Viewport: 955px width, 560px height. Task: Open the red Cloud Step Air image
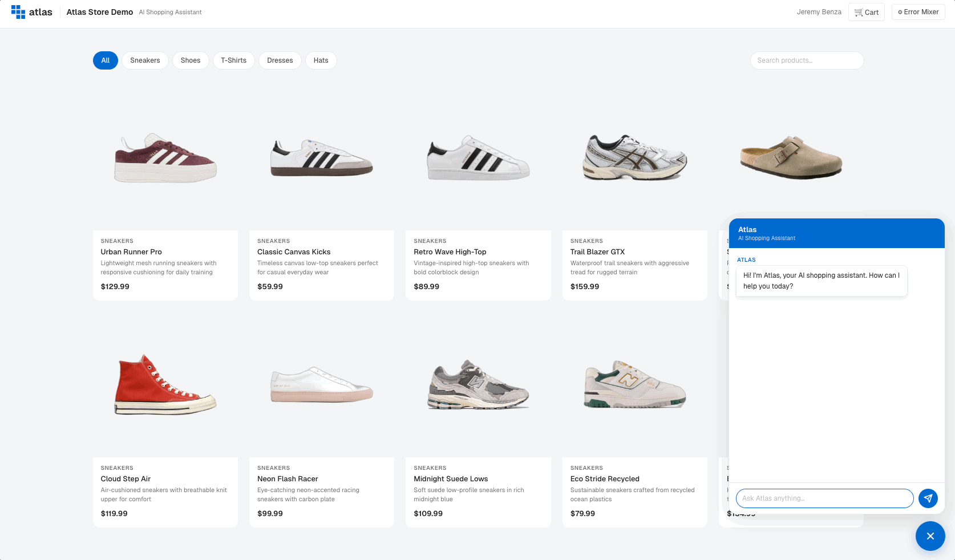(x=165, y=385)
